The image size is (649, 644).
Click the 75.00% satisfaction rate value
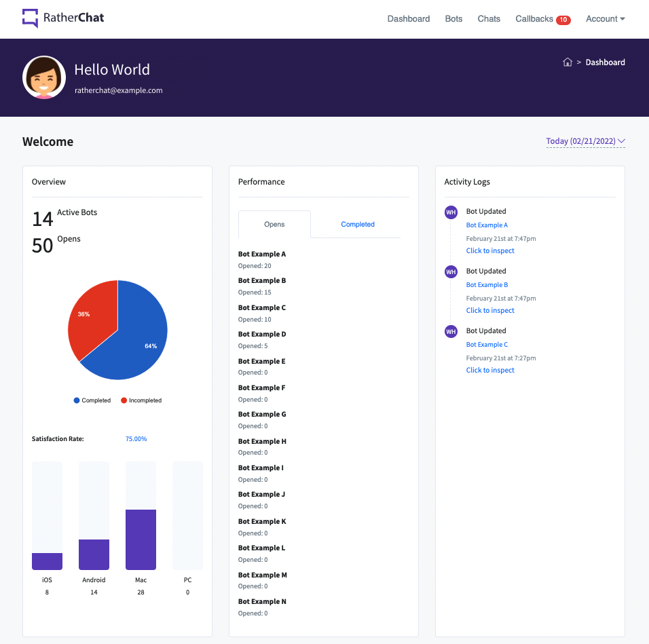136,439
